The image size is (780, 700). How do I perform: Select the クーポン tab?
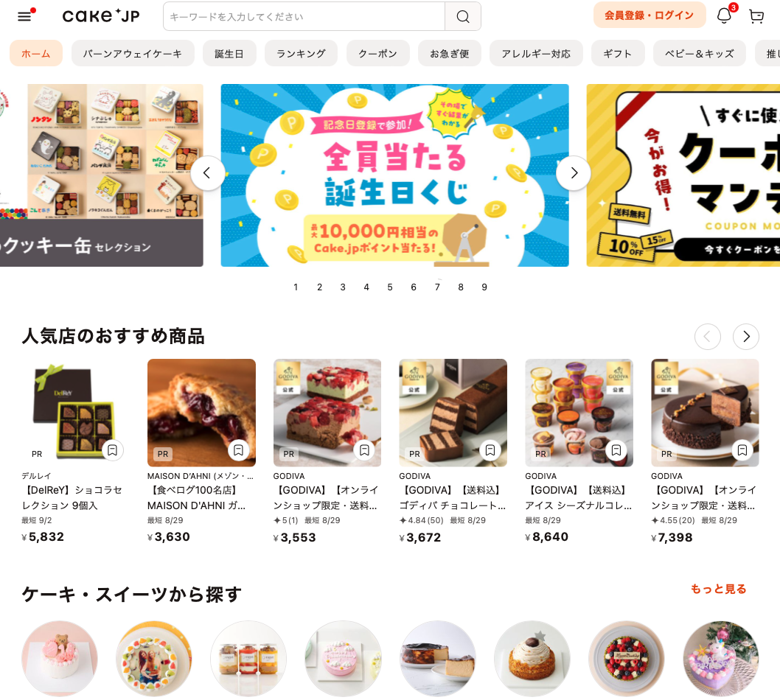pyautogui.click(x=378, y=53)
